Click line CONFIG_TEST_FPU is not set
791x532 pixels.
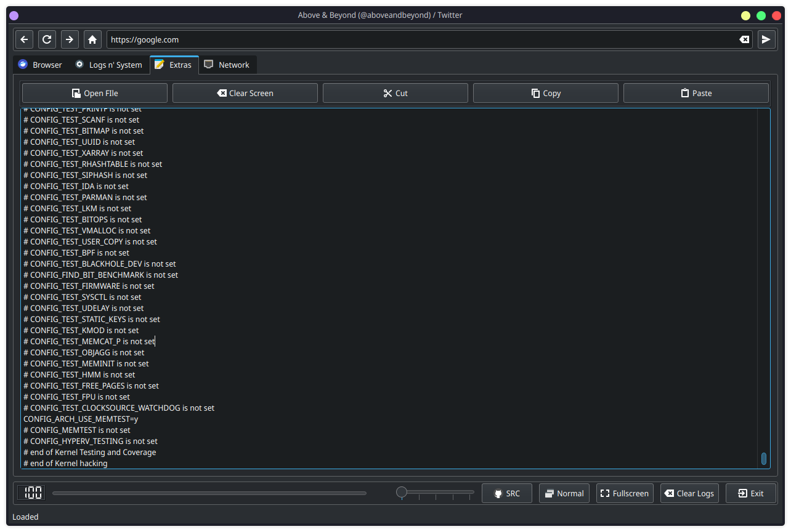pos(76,397)
